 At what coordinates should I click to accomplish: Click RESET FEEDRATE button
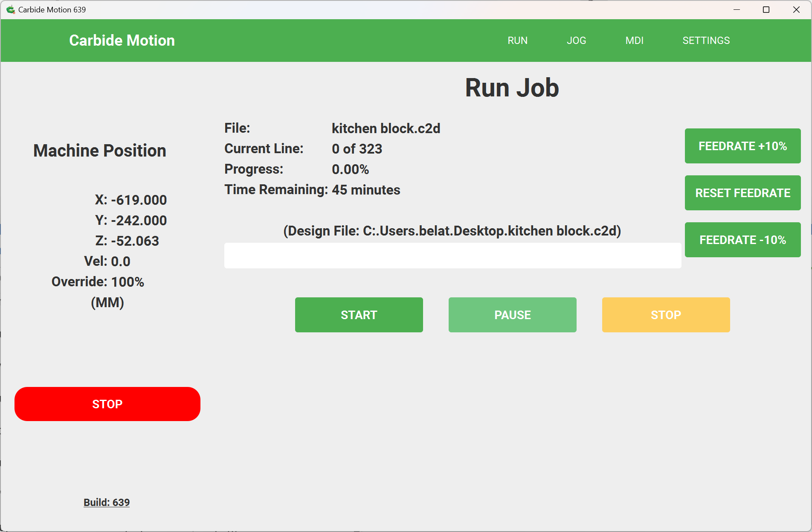[x=742, y=193]
